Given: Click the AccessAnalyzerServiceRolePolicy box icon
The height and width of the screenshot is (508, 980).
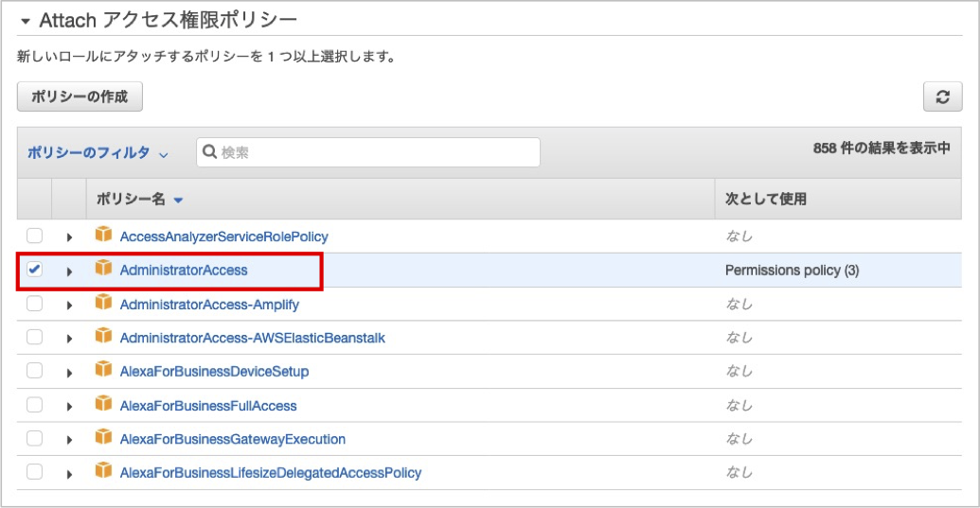Looking at the screenshot, I should [103, 235].
